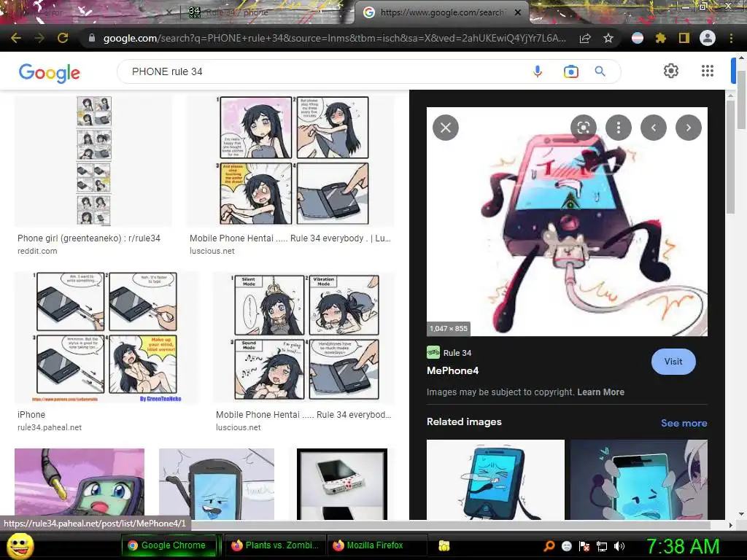
Task: Open more options dots on the preview image
Action: [x=619, y=128]
